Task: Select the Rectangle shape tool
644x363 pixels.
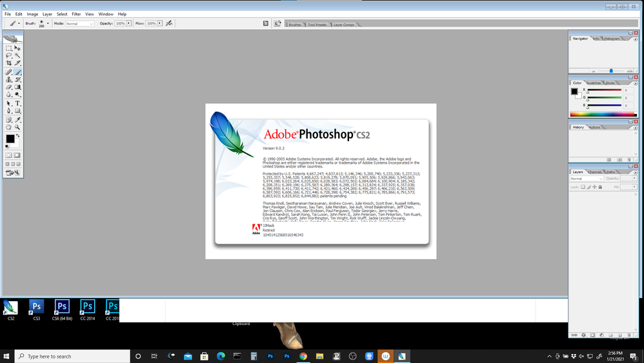Action: (x=17, y=111)
